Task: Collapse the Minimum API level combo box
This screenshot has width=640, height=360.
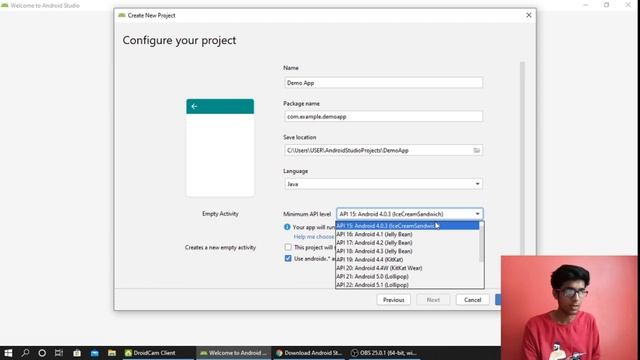Action: (x=477, y=214)
